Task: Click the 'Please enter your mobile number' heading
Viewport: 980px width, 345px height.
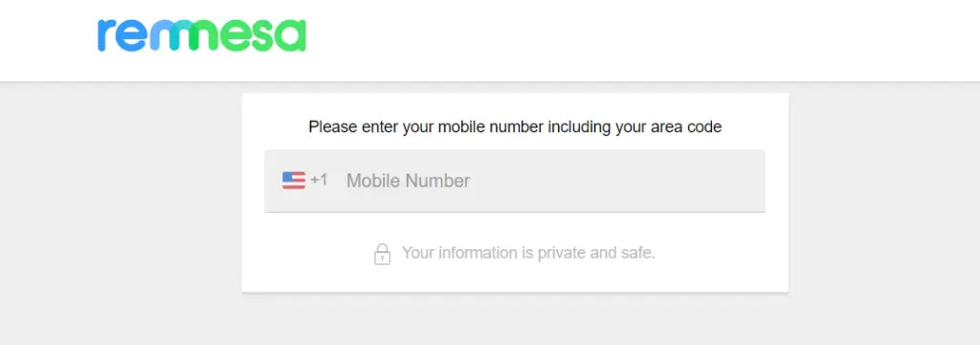Action: (515, 127)
